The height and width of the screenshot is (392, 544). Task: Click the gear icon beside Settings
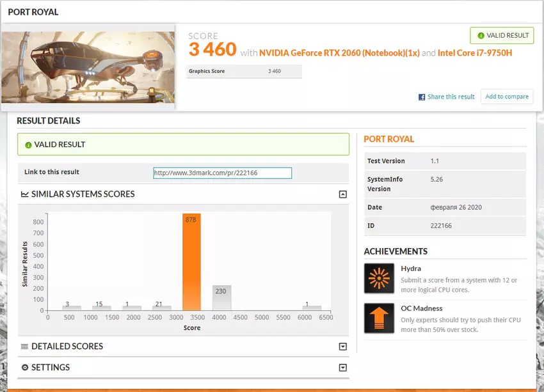click(x=25, y=368)
